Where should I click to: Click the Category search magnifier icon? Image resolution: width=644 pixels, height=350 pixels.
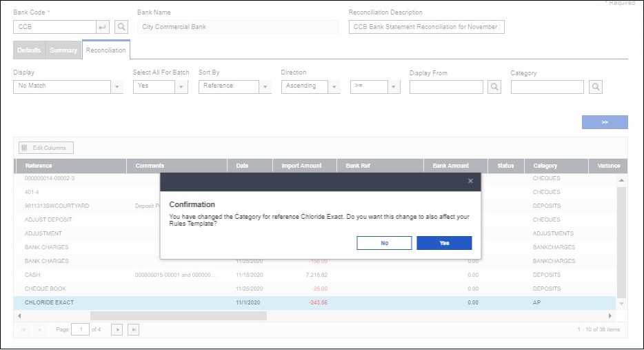point(596,87)
